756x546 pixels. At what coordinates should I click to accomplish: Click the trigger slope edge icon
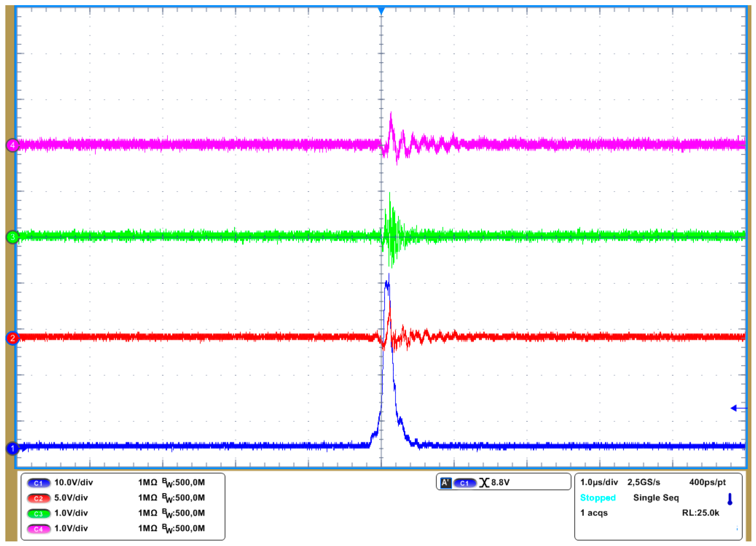coord(484,483)
